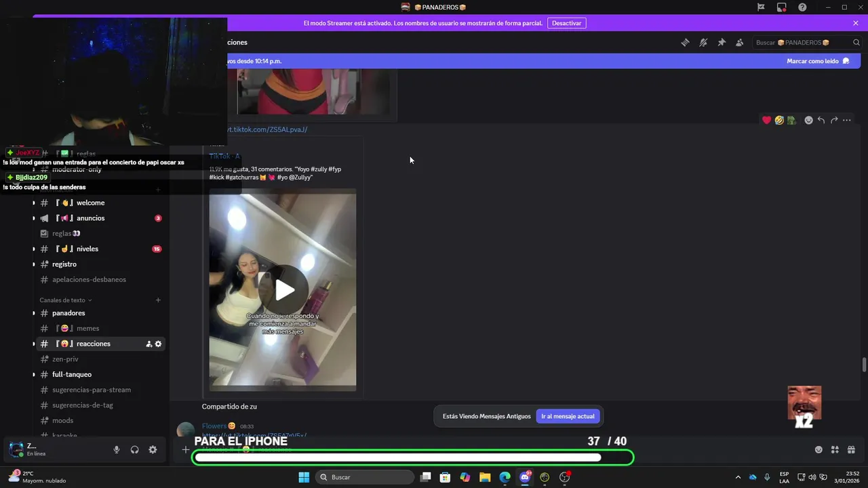This screenshot has height=488, width=868.
Task: Open user settings gear icon
Action: tap(153, 449)
